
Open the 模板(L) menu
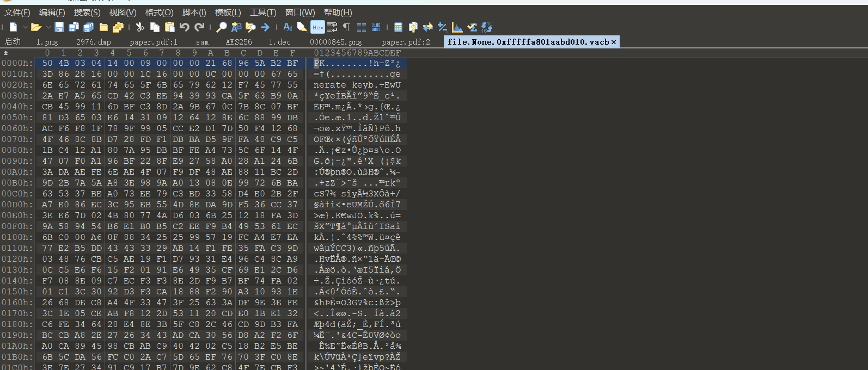(228, 13)
